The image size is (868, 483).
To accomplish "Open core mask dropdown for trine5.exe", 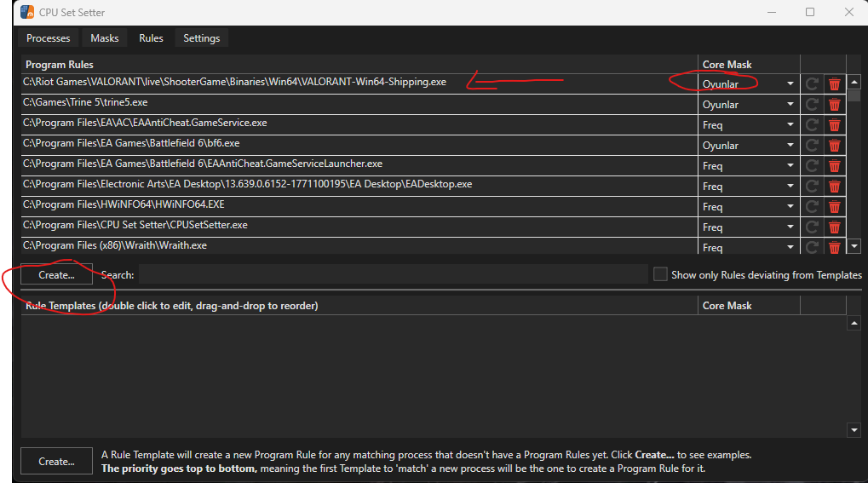I will pyautogui.click(x=749, y=105).
